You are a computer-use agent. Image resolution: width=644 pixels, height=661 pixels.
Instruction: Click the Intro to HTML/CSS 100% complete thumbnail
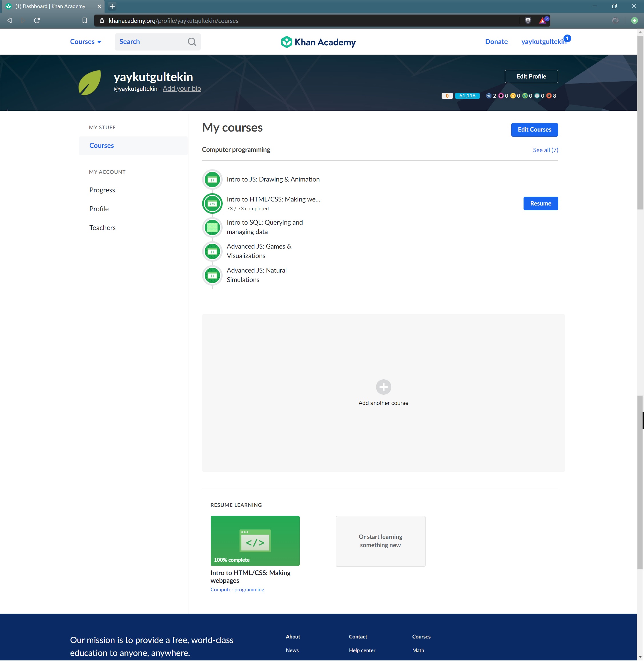[x=255, y=541]
